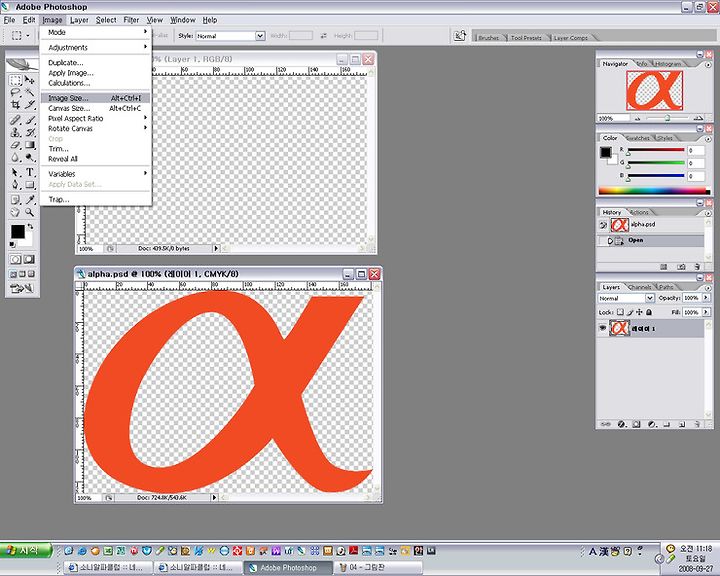Click create new snapshot camera icon in History
The width and height of the screenshot is (720, 576).
tap(681, 267)
